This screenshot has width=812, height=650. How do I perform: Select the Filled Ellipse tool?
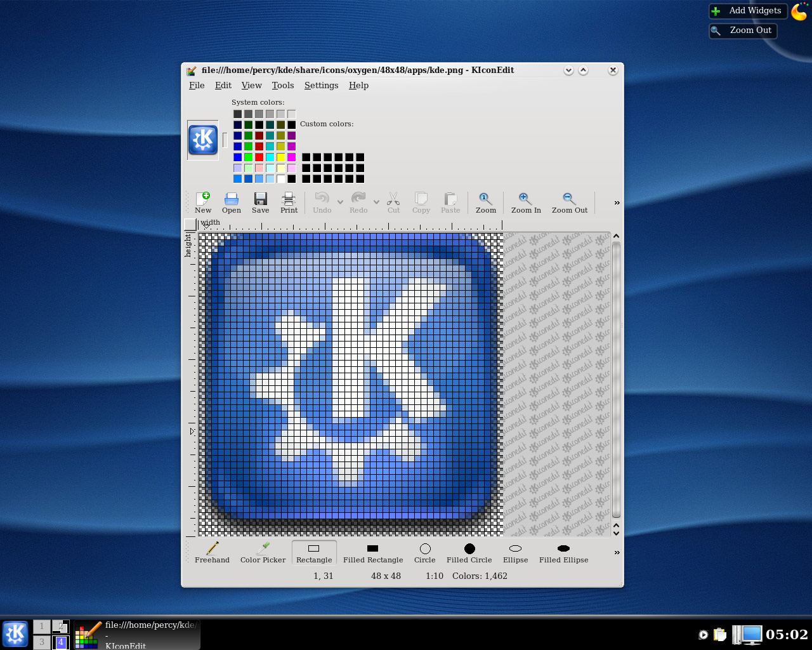(563, 552)
